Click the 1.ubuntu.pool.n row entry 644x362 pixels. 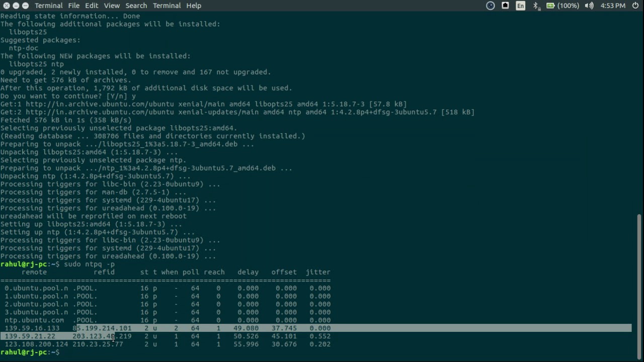click(x=36, y=296)
